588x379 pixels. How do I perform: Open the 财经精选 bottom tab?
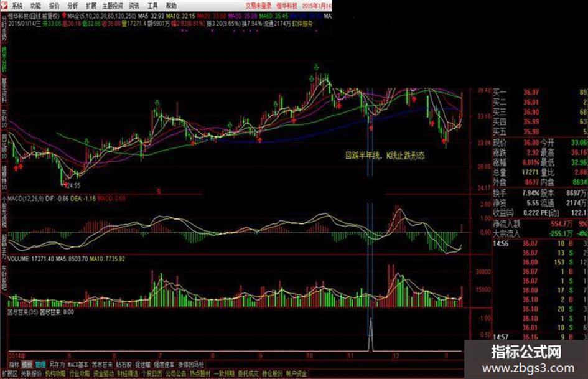(x=128, y=373)
